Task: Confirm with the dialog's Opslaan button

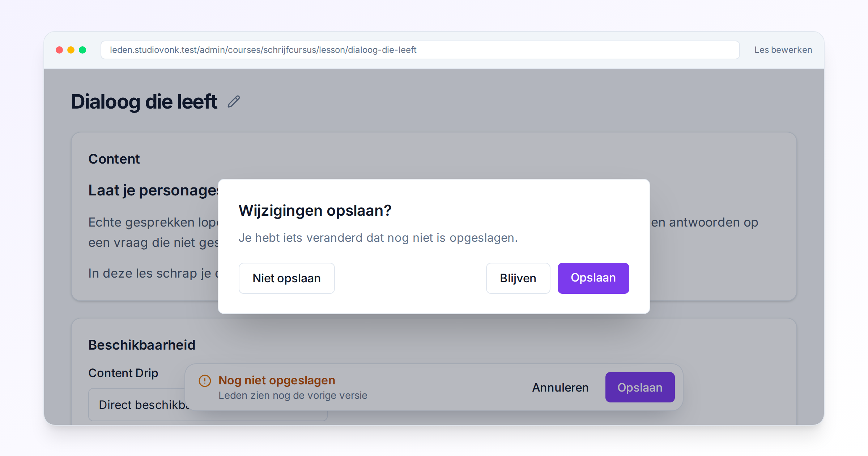Action: pos(593,278)
